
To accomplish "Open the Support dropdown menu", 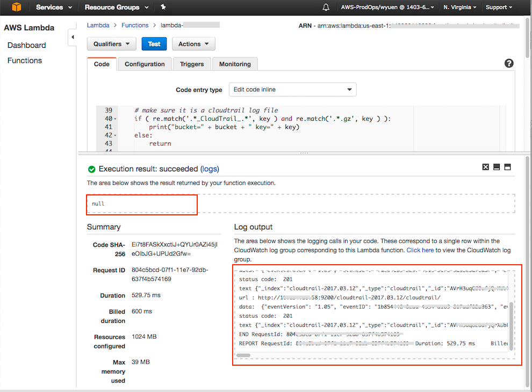I will point(499,7).
